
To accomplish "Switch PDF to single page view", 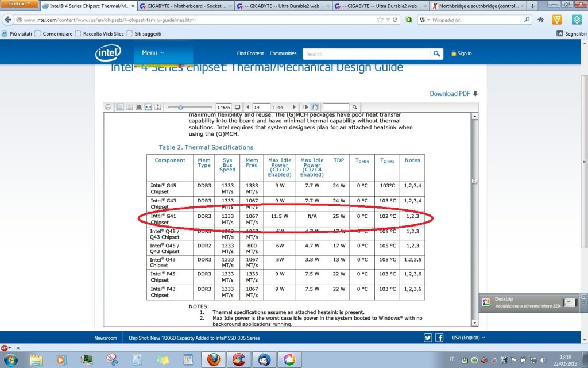I will coord(120,107).
